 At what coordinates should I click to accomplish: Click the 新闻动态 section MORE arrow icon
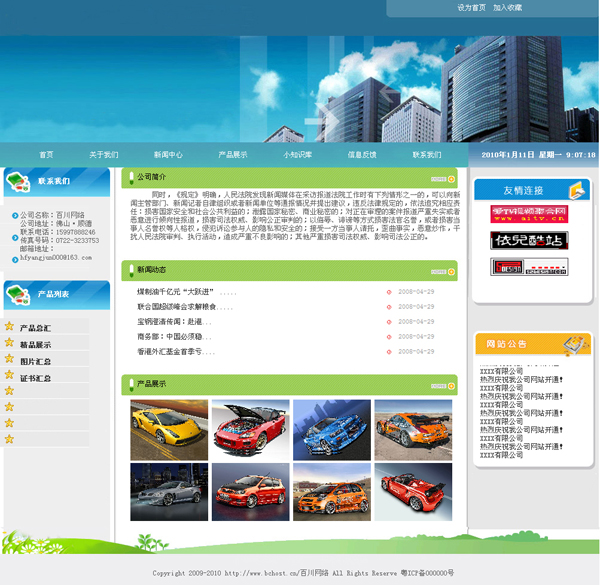pos(451,270)
